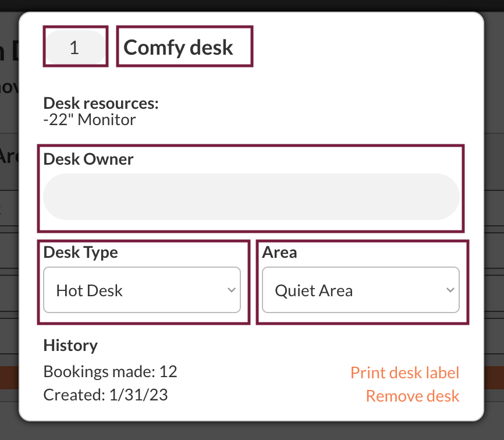Click the orange bar right of the dialog
The height and width of the screenshot is (440, 504).
pos(494,377)
